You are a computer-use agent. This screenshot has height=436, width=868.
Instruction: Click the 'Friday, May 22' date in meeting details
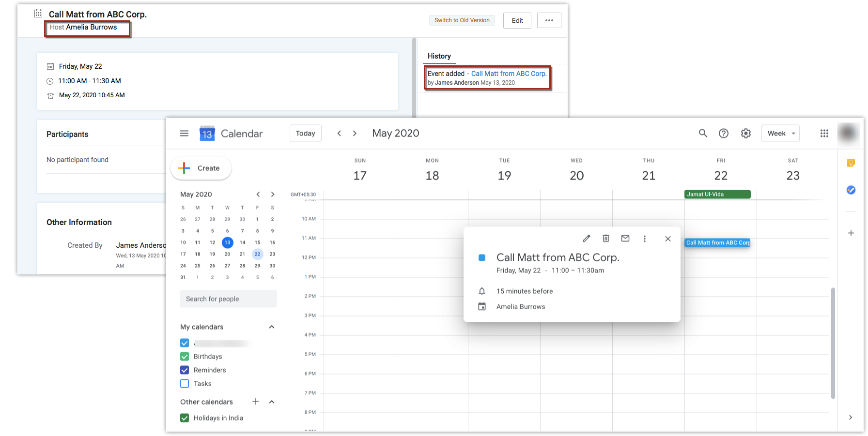pos(80,66)
